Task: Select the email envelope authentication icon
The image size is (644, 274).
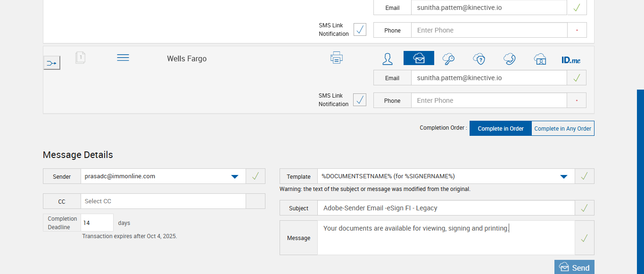Action: click(x=419, y=58)
